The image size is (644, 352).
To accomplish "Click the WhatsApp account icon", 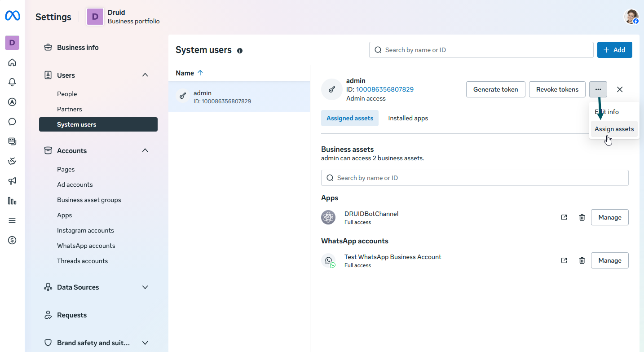I will (x=329, y=260).
